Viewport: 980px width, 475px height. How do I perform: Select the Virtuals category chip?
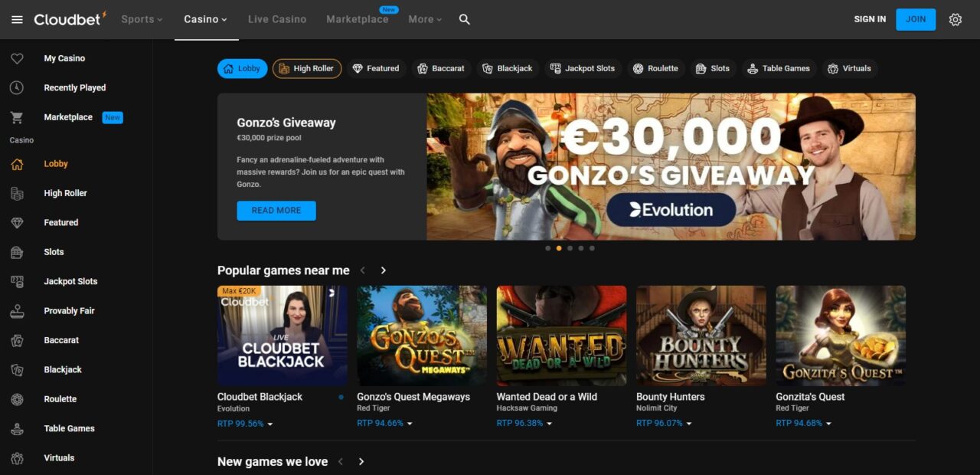pos(850,69)
